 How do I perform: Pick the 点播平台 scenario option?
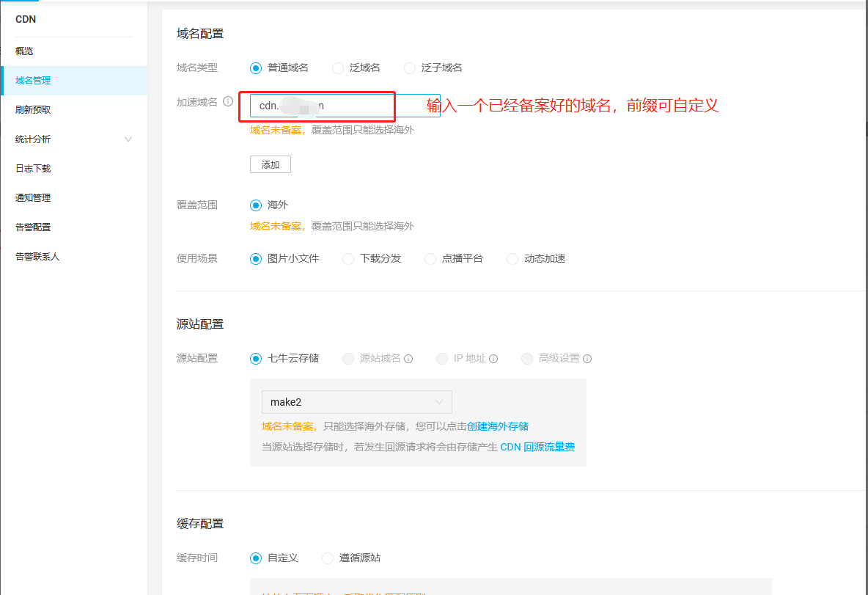[x=430, y=259]
